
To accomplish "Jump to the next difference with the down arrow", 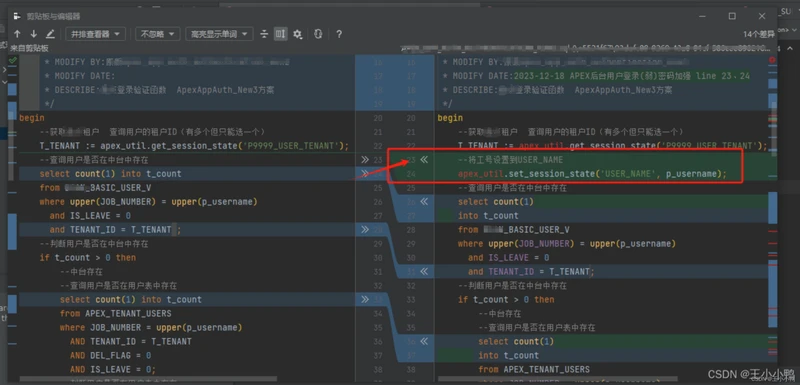I will pos(34,34).
